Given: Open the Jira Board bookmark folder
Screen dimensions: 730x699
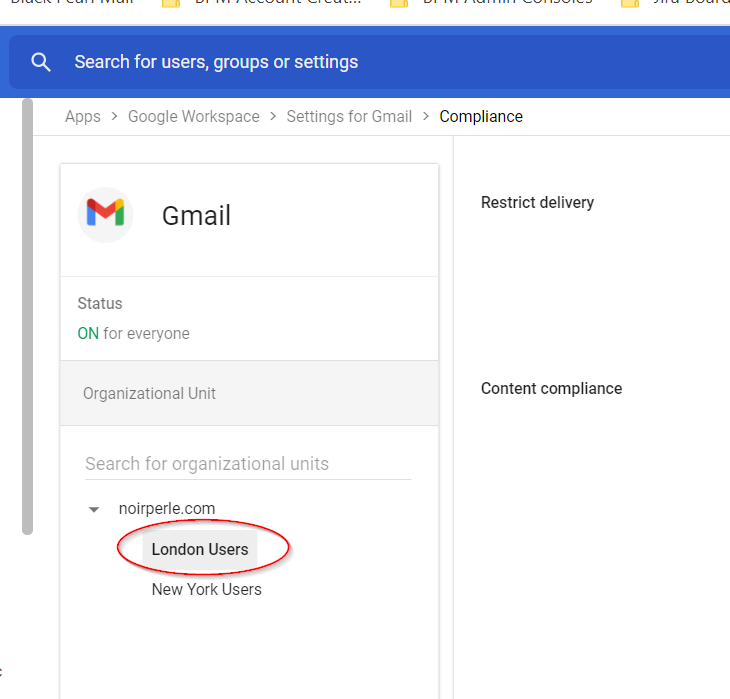Looking at the screenshot, I should pos(682,3).
